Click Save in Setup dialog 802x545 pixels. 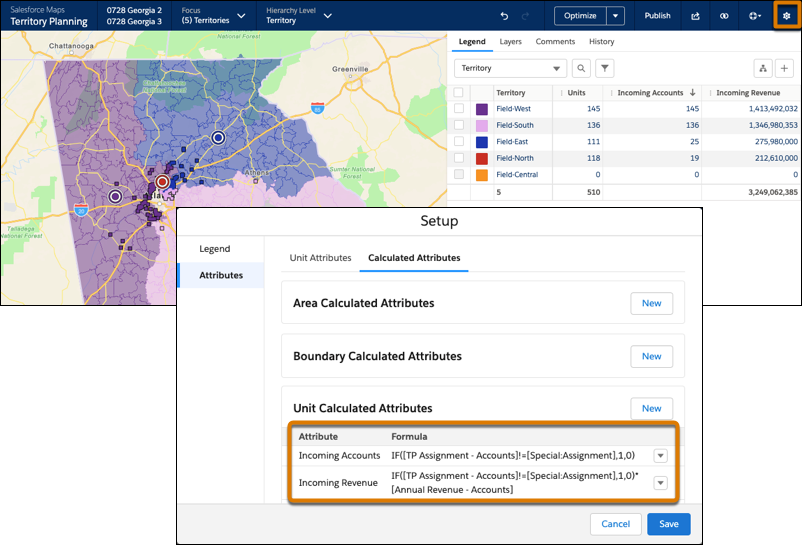[x=669, y=524]
